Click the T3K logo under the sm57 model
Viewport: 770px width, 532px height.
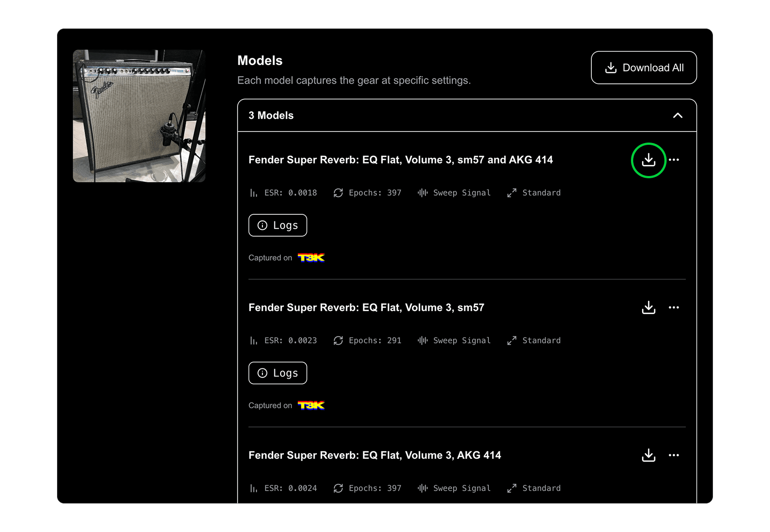click(311, 405)
